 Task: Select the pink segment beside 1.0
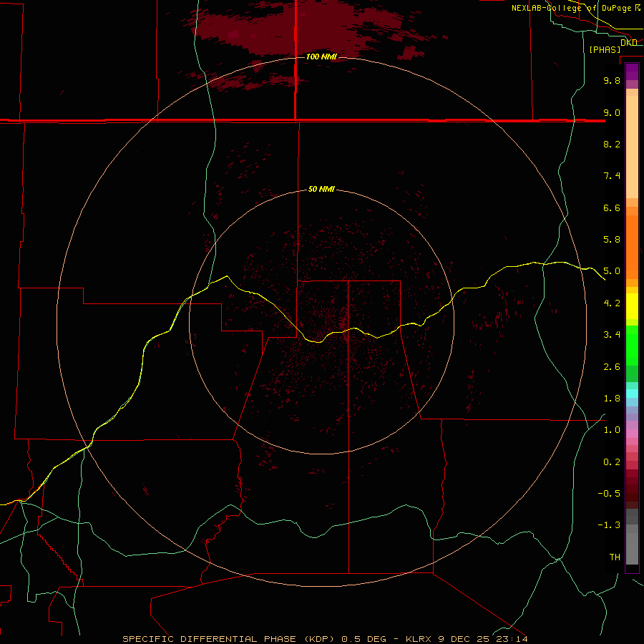pos(632,434)
